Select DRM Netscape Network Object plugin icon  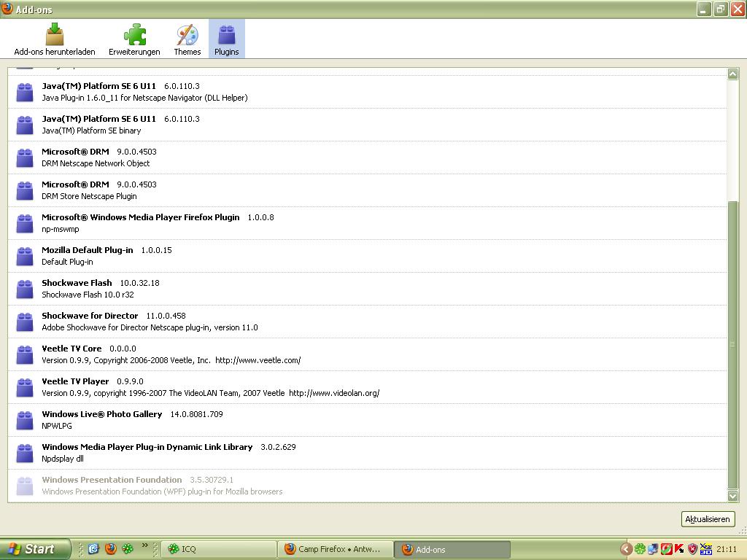tap(25, 157)
